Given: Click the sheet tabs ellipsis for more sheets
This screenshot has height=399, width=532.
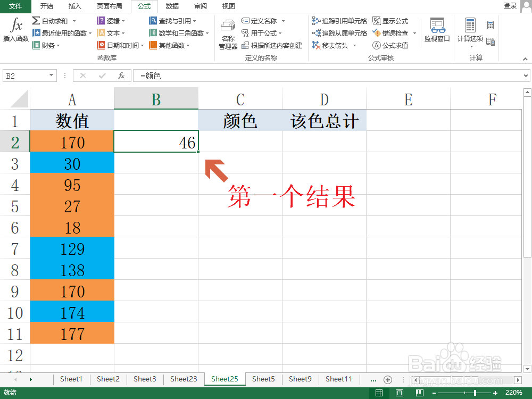Looking at the screenshot, I should [373, 380].
